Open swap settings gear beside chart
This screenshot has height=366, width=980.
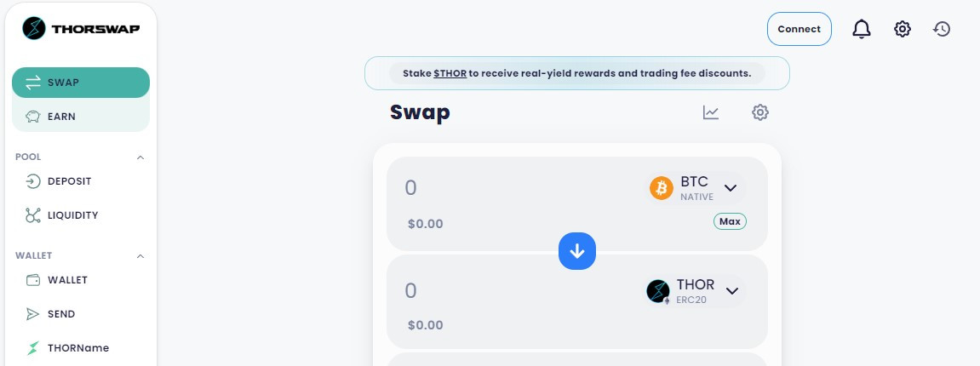point(760,112)
